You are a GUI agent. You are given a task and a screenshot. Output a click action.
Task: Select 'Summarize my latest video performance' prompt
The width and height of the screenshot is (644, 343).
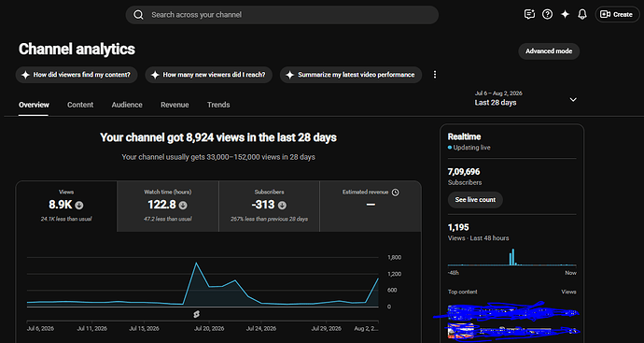click(x=351, y=75)
